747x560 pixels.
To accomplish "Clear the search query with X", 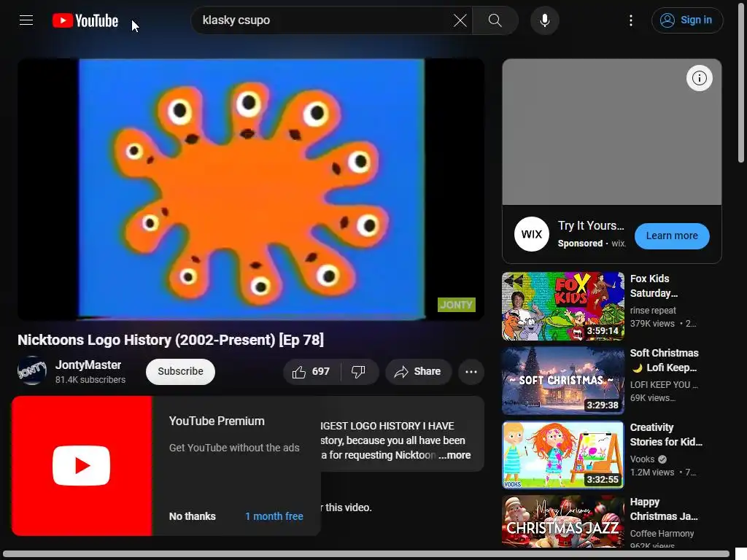I will coord(460,20).
